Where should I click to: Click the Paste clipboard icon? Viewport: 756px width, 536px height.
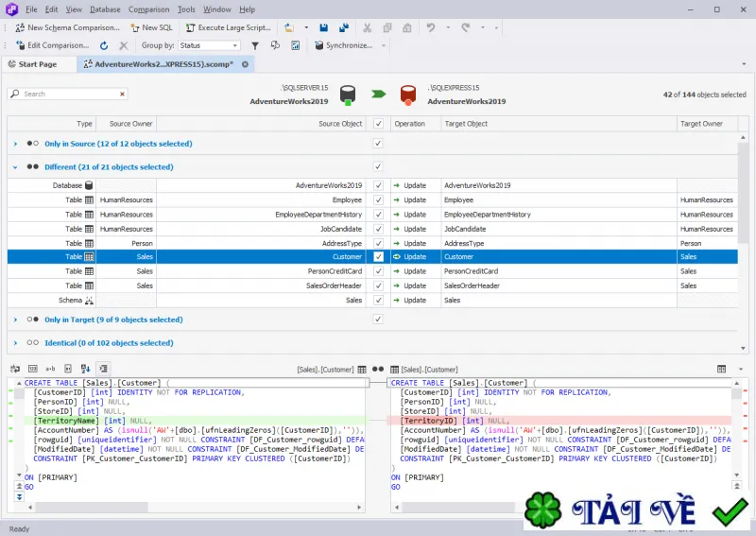tap(407, 27)
